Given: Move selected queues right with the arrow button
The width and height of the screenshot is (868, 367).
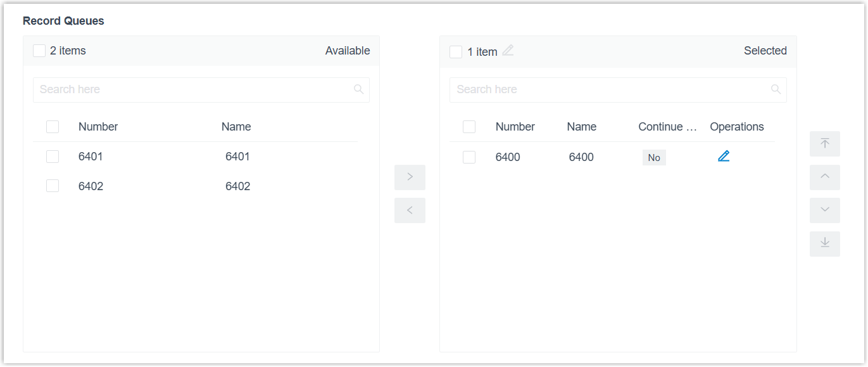Looking at the screenshot, I should (x=410, y=177).
